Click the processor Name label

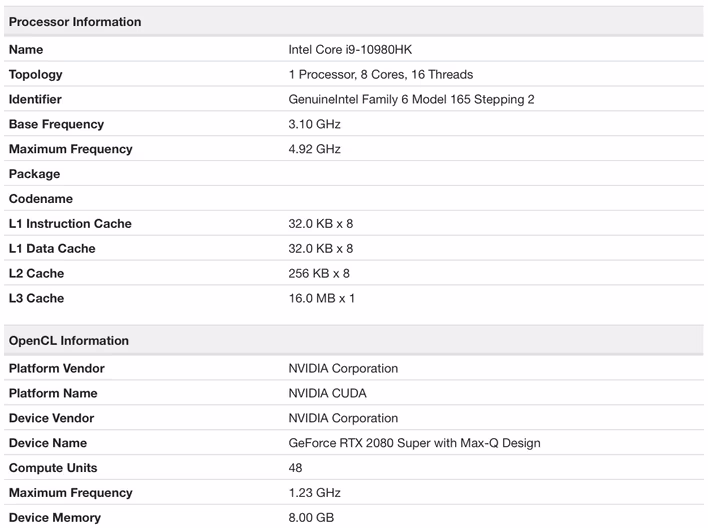[x=26, y=49]
